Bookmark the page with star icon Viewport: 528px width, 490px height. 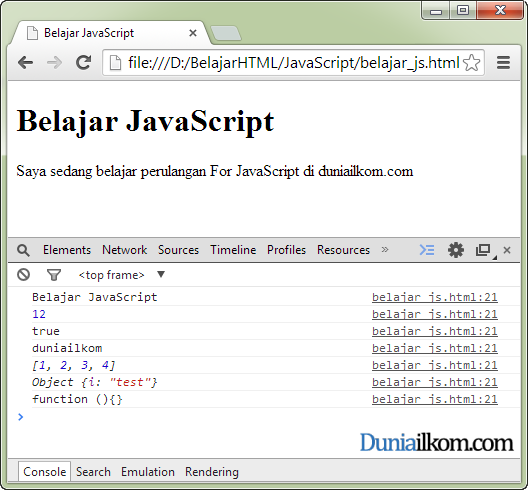tap(471, 63)
